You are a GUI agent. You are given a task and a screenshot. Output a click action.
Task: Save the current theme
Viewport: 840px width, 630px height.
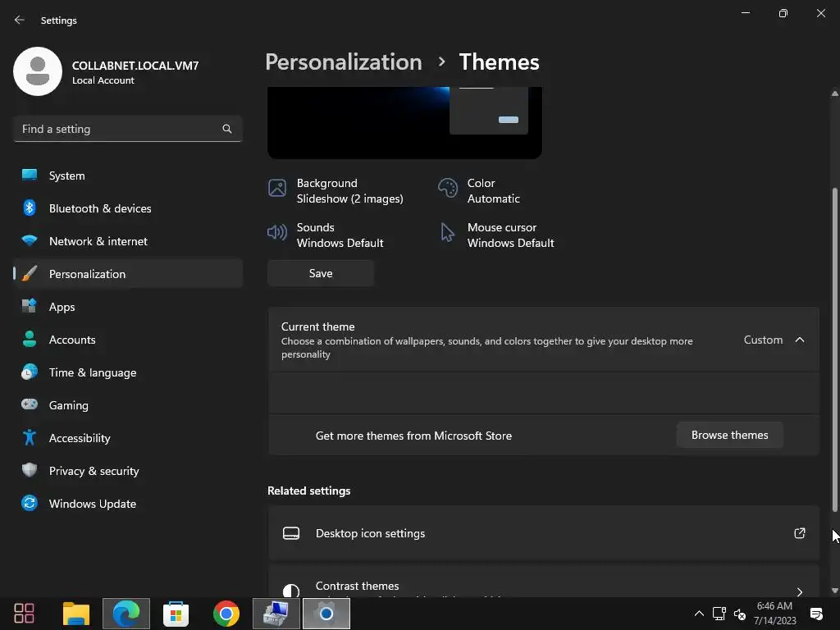321,273
